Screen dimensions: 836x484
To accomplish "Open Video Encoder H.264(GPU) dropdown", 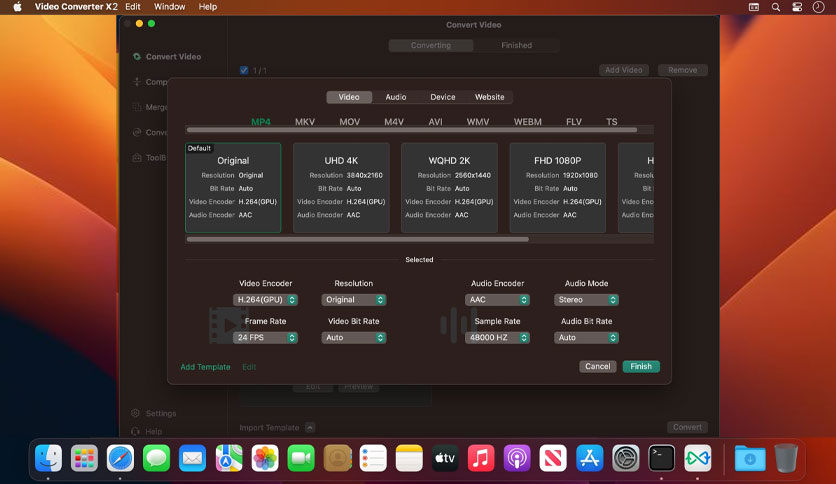I will [265, 300].
